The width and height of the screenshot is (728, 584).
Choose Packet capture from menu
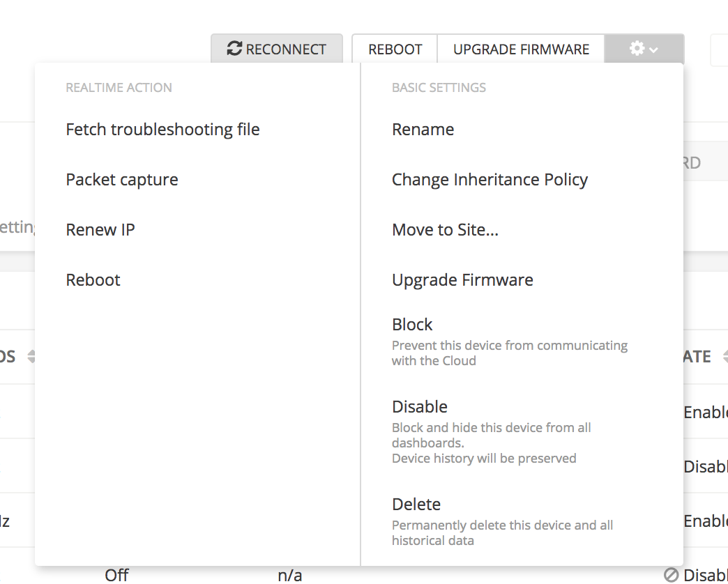tap(122, 180)
